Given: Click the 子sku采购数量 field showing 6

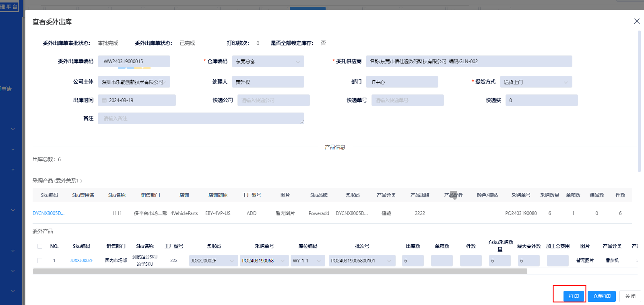Looking at the screenshot, I should pyautogui.click(x=500, y=261).
